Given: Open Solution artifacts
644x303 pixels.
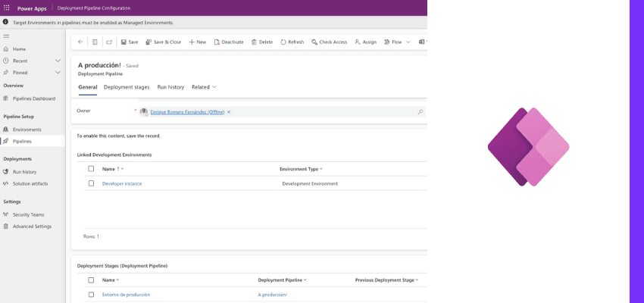Looking at the screenshot, I should click(30, 183).
